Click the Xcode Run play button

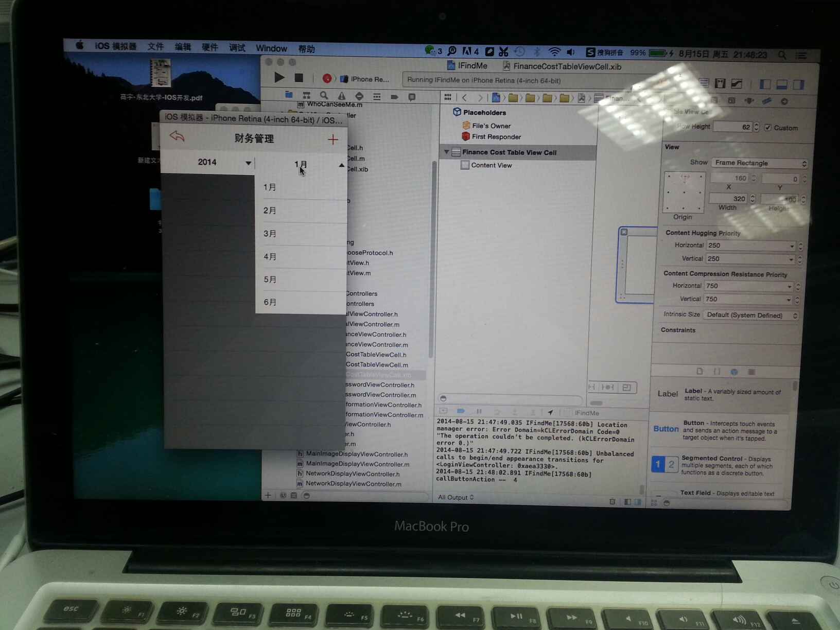click(x=279, y=78)
